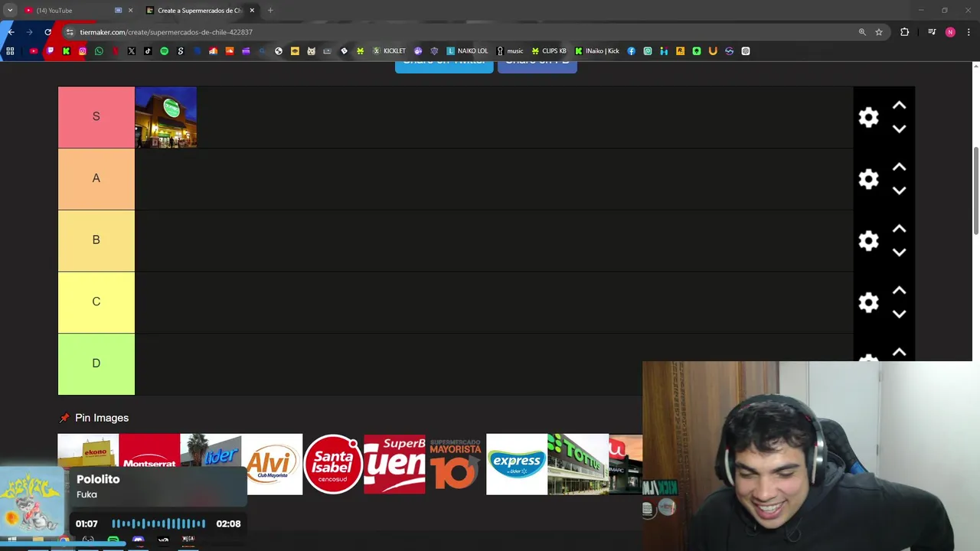The image size is (980, 551).
Task: Open the INaiko | Kick bookmark
Action: click(x=596, y=51)
